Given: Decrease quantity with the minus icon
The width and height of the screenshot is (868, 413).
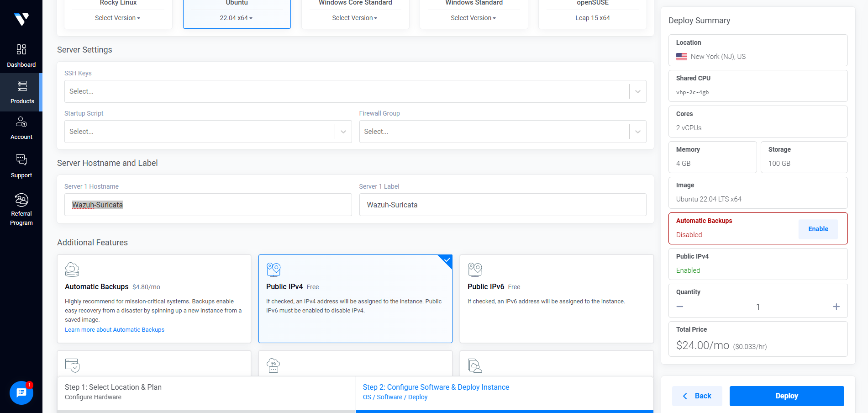Looking at the screenshot, I should [x=680, y=307].
